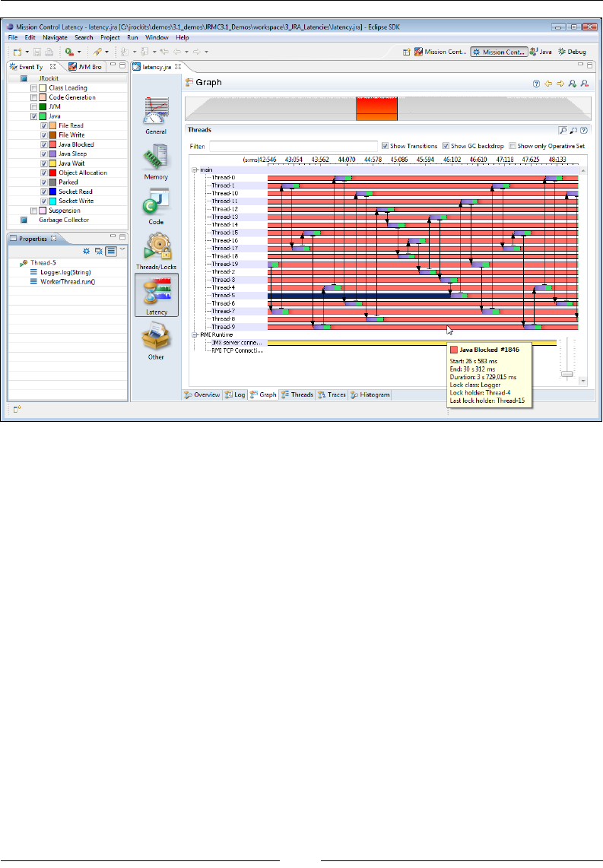Switch to the Histogram tab

370,394
